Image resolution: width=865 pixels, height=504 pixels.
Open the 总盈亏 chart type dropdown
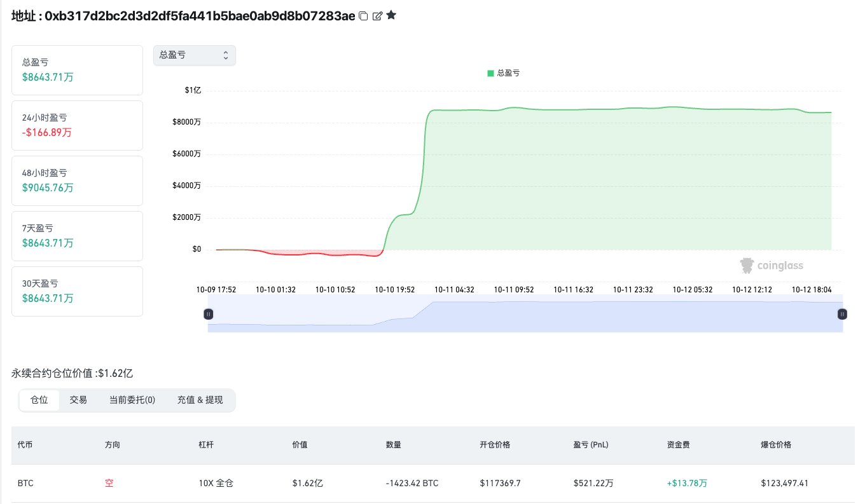tap(194, 55)
